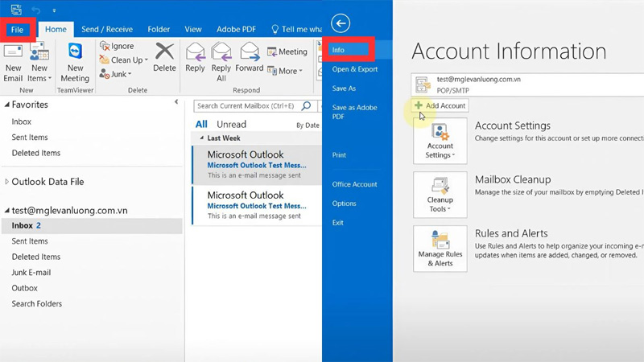Open Favorites Sent Items folder
The image size is (644, 362).
(x=30, y=138)
